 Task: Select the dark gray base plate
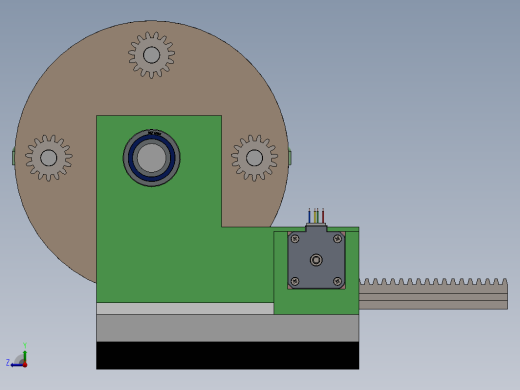tap(228, 328)
